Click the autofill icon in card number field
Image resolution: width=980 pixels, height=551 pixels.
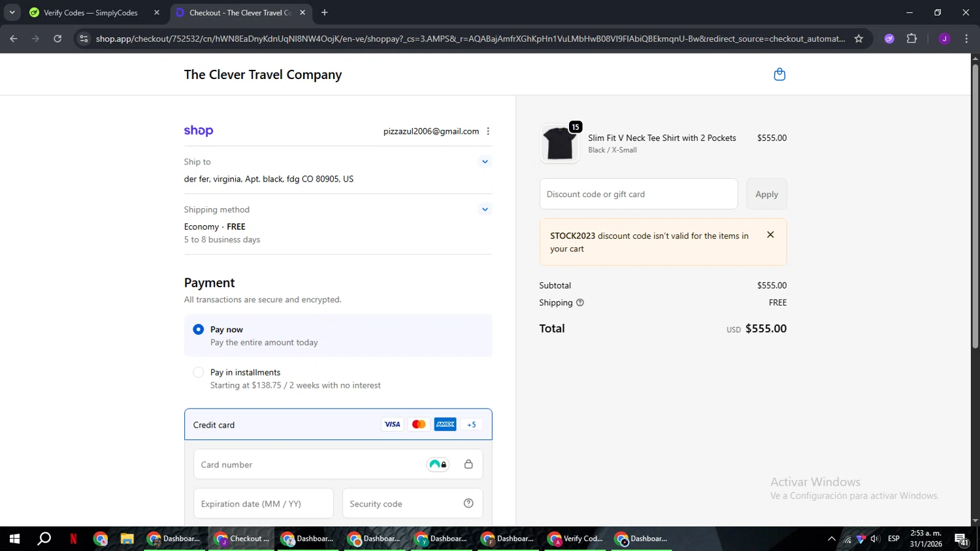click(438, 464)
